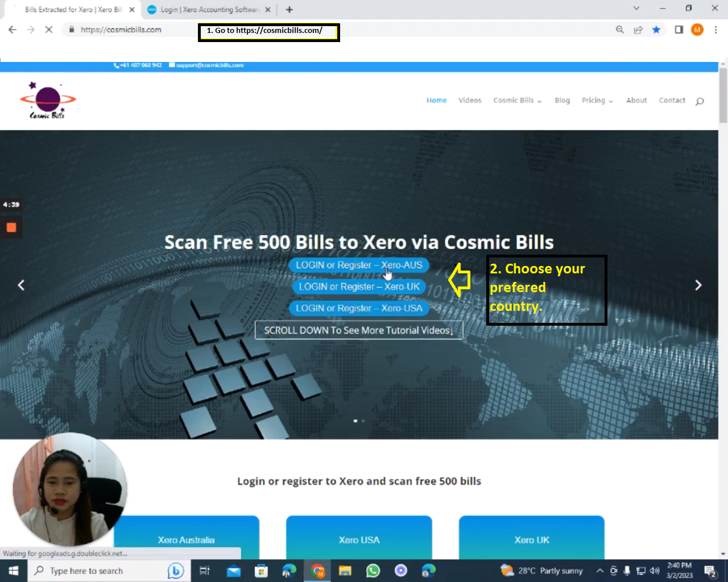Open WhatsApp from the taskbar
The height and width of the screenshot is (582, 728).
point(373,571)
